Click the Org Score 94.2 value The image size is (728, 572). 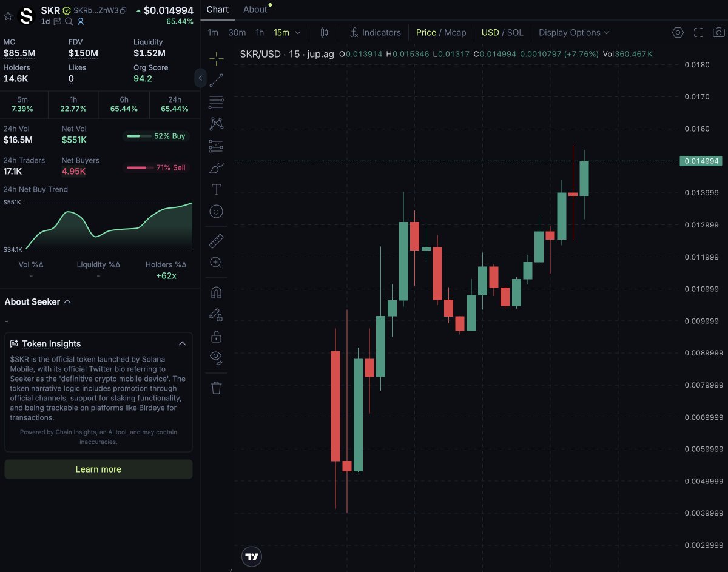(x=143, y=79)
